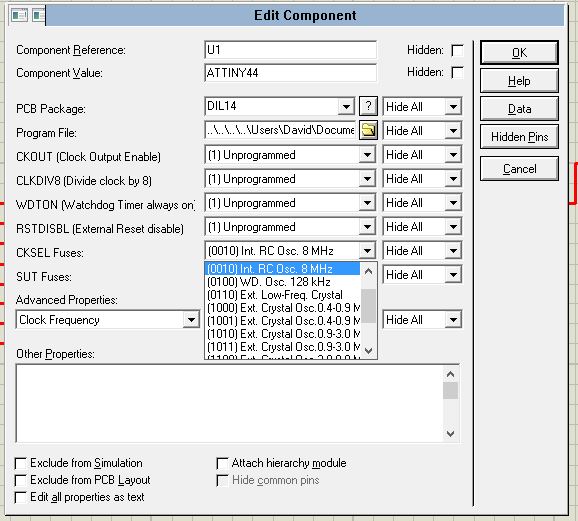Select (1000) Ext. Crystal Osc. 0.4-0.9 option
The height and width of the screenshot is (521, 578).
pyautogui.click(x=282, y=308)
